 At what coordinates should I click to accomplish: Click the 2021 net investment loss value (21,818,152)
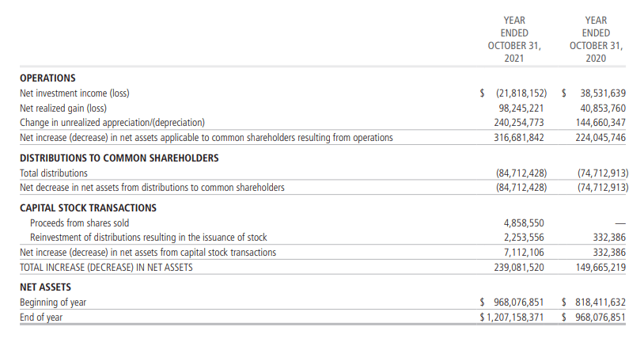tap(521, 93)
